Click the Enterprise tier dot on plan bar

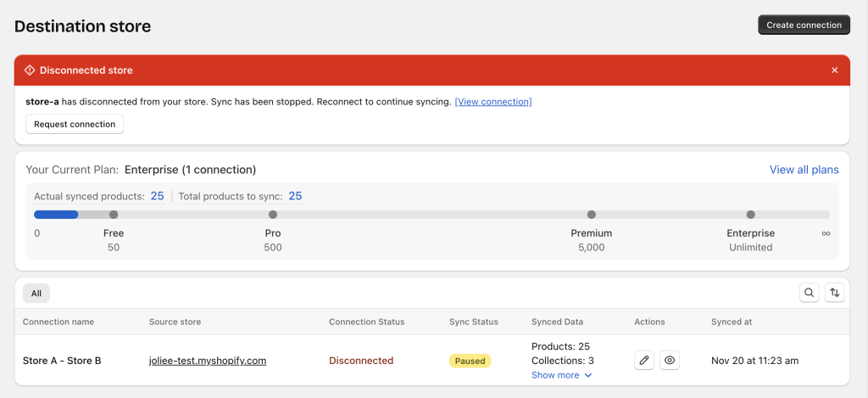[751, 215]
